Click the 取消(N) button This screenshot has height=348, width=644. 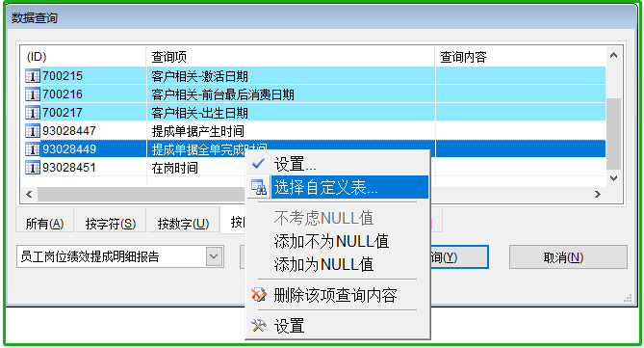tap(568, 257)
